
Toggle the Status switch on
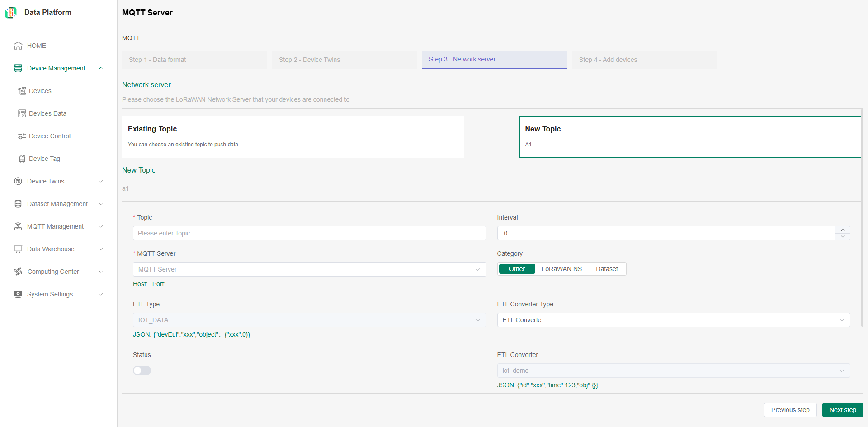point(142,371)
